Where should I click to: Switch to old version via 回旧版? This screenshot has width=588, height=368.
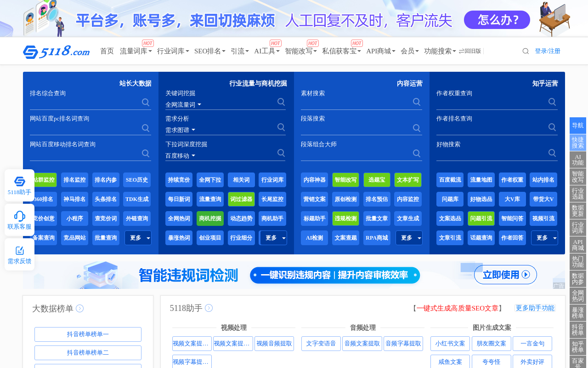(x=470, y=51)
